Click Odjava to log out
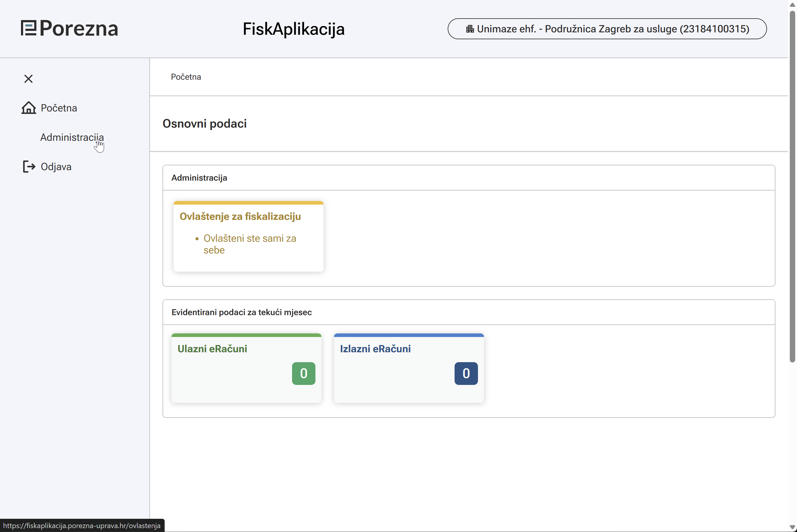Screen dimensions: 797x532 tap(56, 167)
